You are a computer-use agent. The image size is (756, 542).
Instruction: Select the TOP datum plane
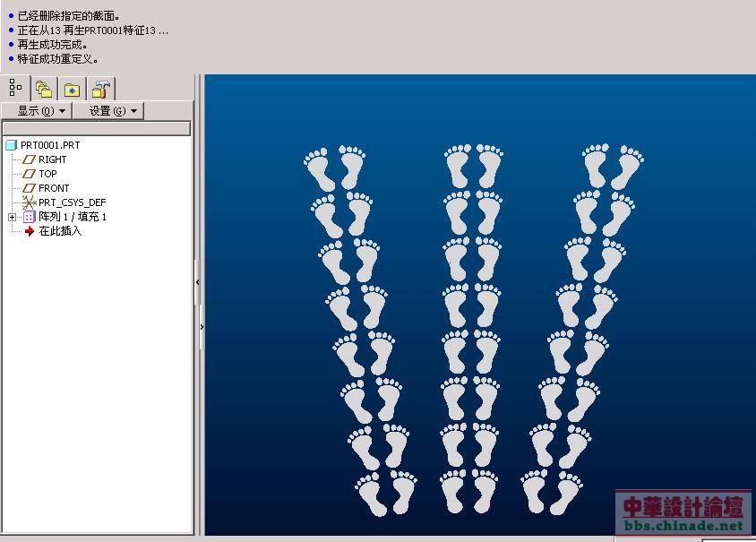click(x=47, y=174)
